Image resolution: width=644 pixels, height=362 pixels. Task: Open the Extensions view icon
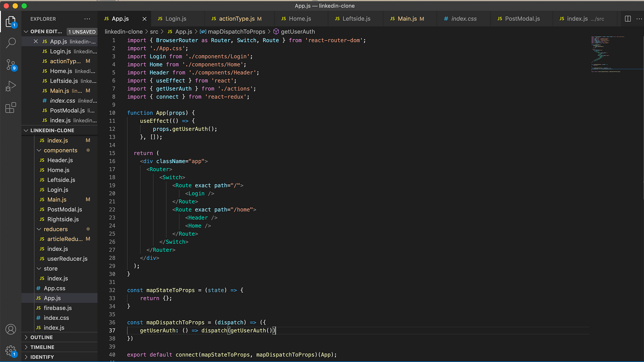pos(11,108)
